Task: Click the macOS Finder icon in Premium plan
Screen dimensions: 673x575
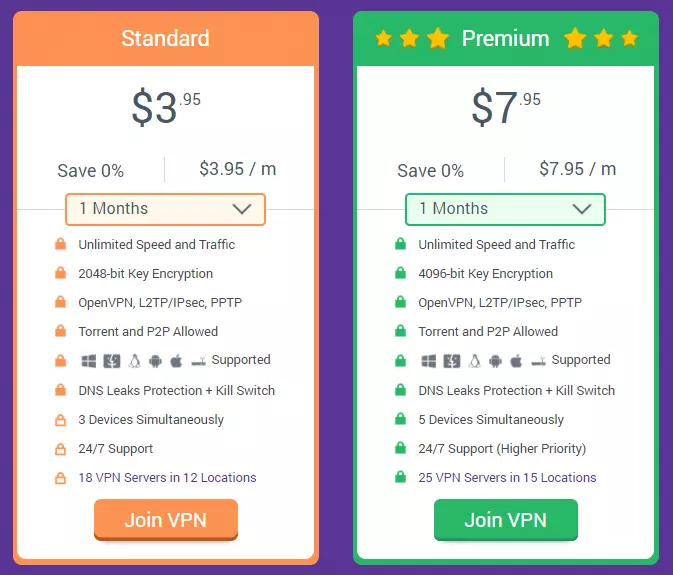Action: [450, 361]
